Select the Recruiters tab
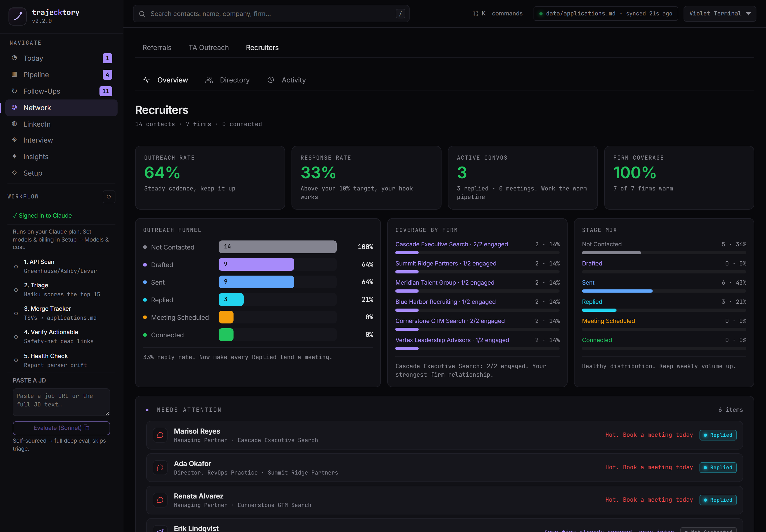The image size is (766, 532). pos(262,48)
